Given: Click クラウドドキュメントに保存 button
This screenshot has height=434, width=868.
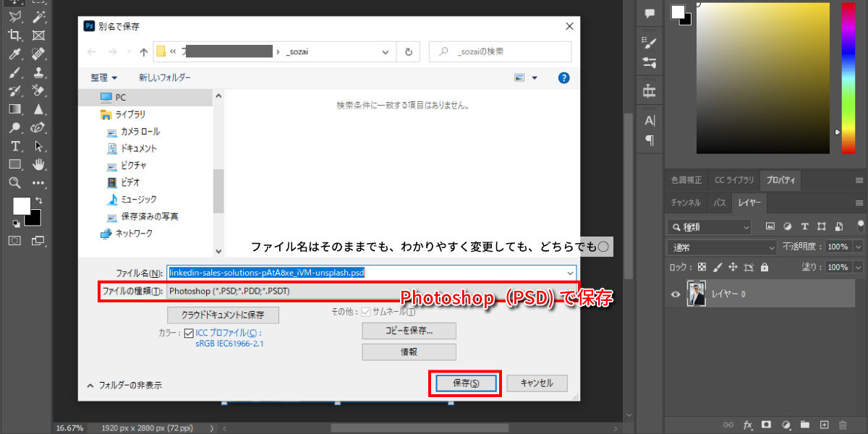Looking at the screenshot, I should tap(223, 315).
